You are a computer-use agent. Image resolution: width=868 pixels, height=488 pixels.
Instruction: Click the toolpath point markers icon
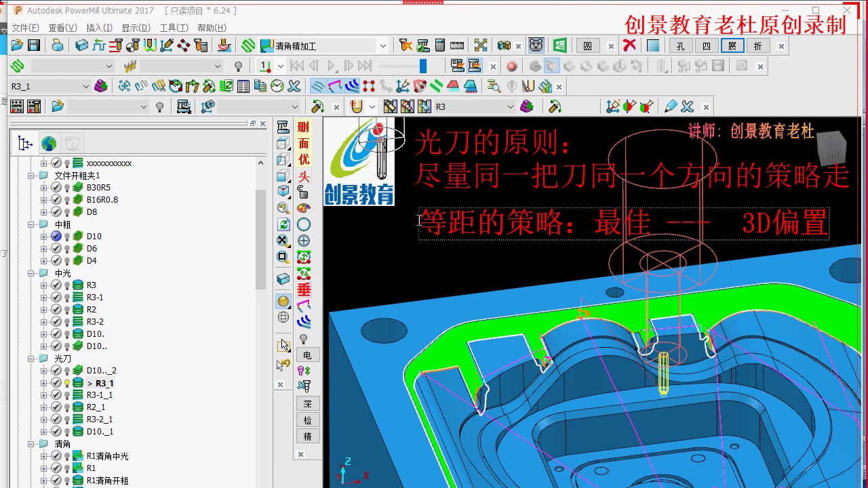pos(369,86)
